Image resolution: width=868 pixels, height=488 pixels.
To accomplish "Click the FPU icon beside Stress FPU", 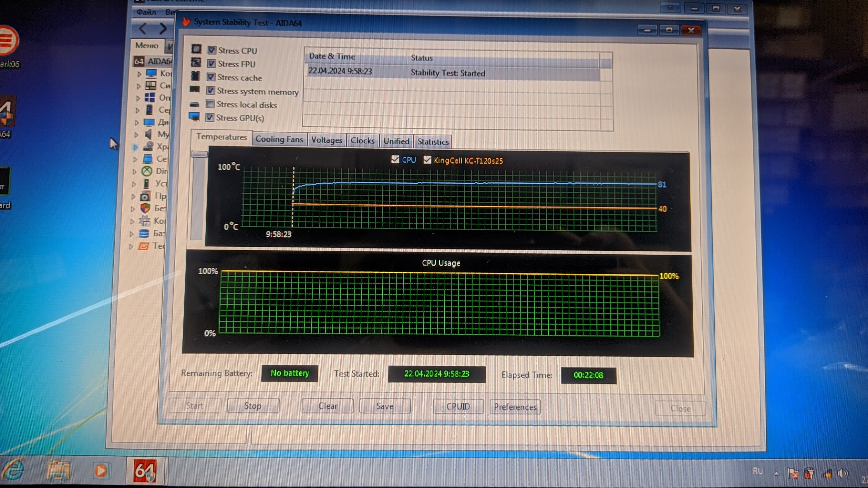I will (x=196, y=62).
